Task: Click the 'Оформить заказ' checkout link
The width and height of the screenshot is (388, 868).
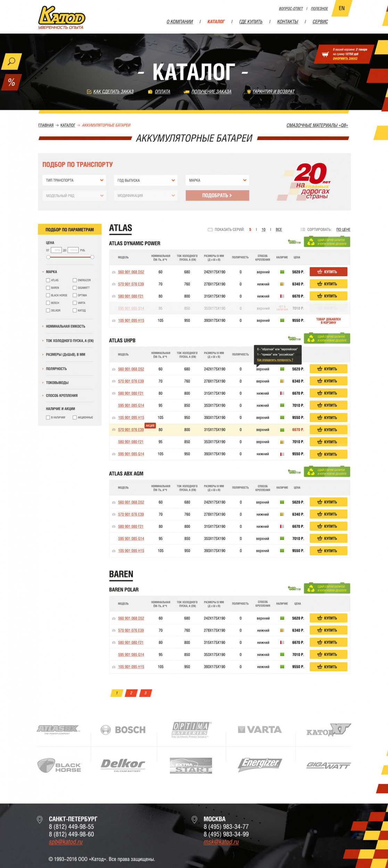Action: tap(345, 58)
